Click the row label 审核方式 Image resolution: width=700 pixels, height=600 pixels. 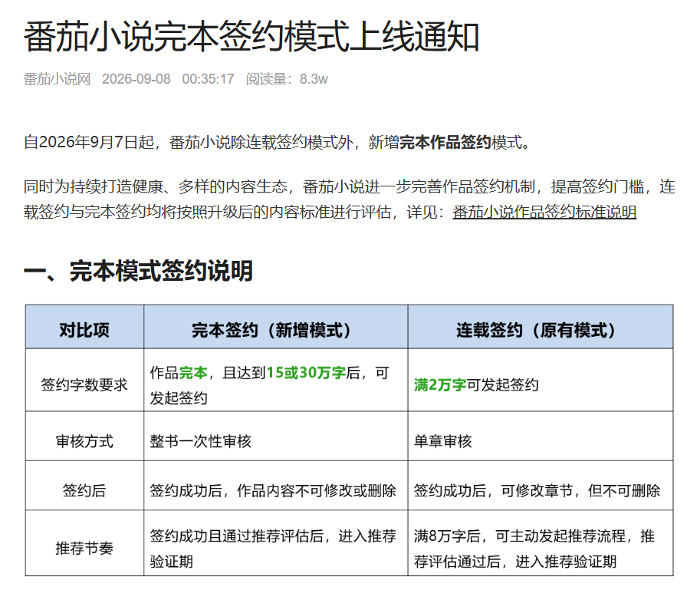[84, 441]
